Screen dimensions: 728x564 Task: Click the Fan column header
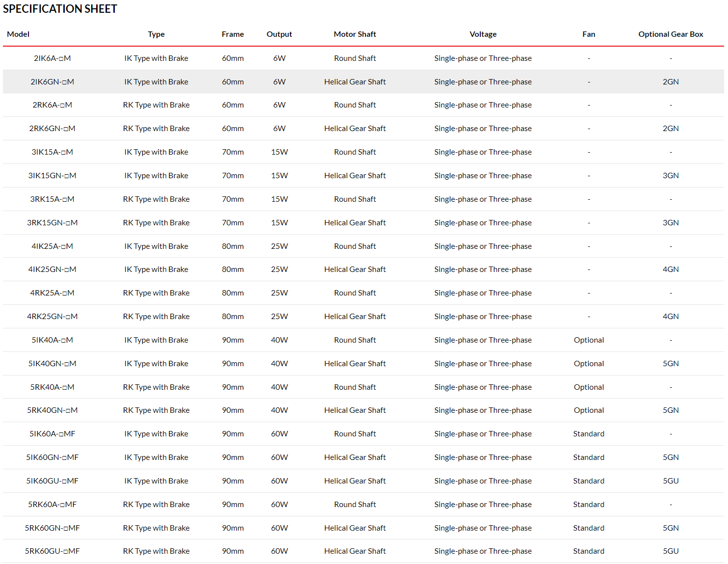tap(589, 34)
